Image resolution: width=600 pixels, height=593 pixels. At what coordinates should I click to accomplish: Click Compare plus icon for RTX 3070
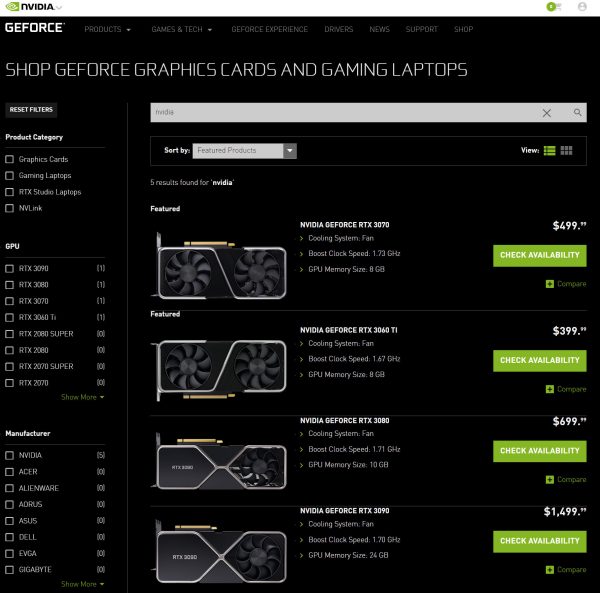549,284
